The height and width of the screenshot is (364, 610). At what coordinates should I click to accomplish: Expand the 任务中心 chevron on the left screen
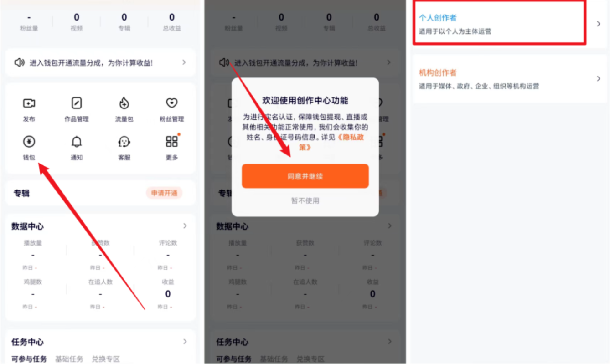[x=185, y=342]
